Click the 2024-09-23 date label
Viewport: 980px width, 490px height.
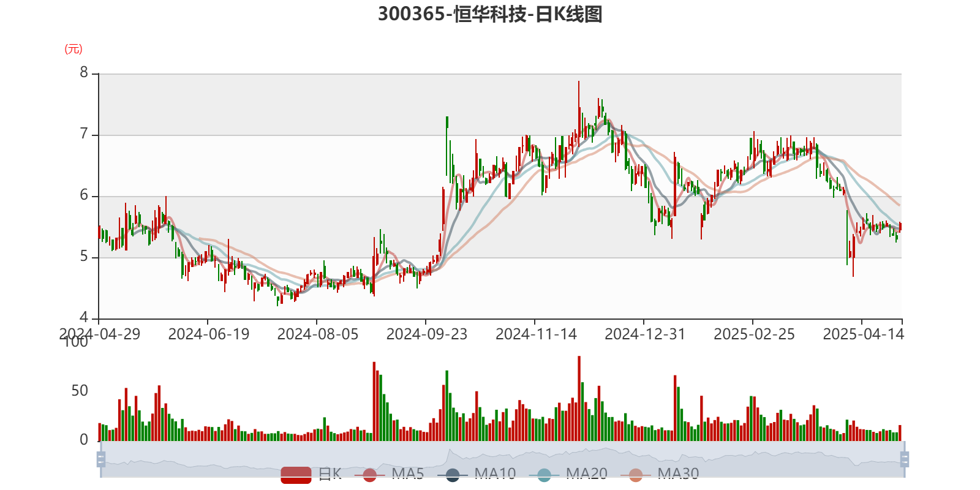click(x=426, y=334)
